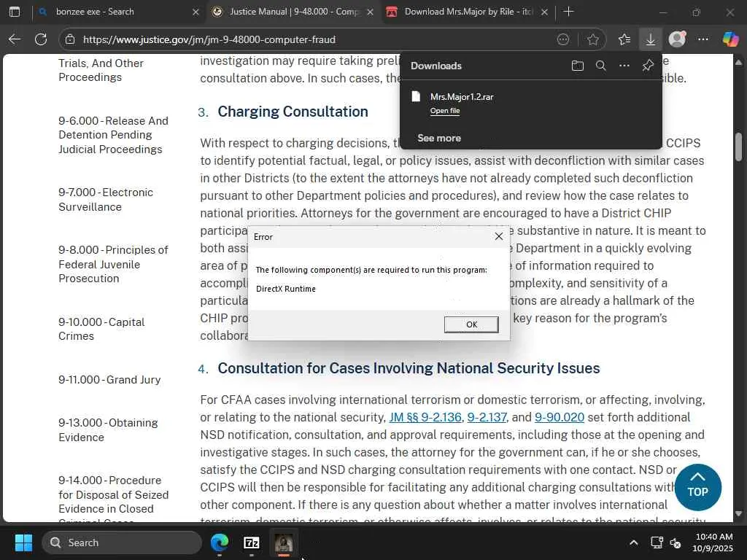View site information via the lock icon
The width and height of the screenshot is (747, 560).
point(70,39)
